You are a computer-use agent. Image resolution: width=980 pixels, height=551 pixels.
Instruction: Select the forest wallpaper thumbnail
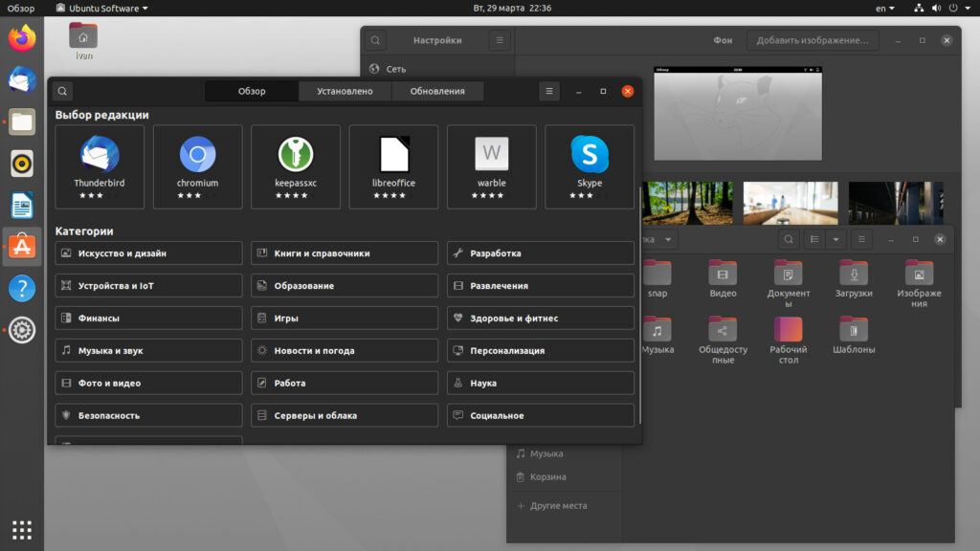[689, 203]
